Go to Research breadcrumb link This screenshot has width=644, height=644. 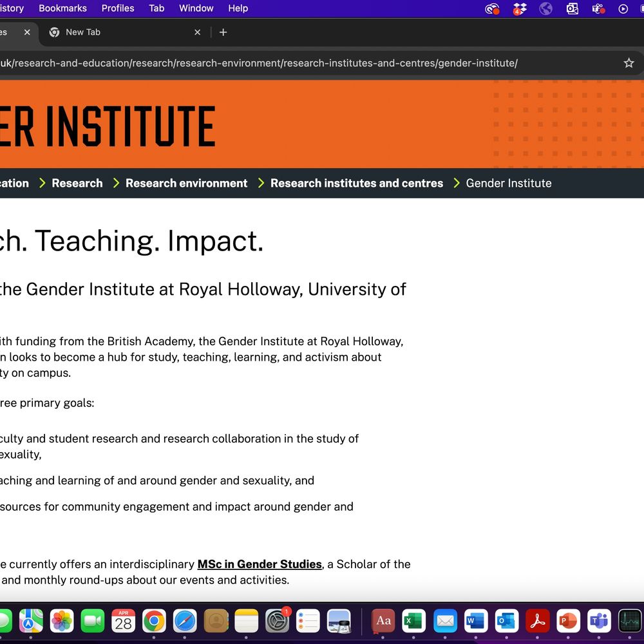[x=77, y=183]
